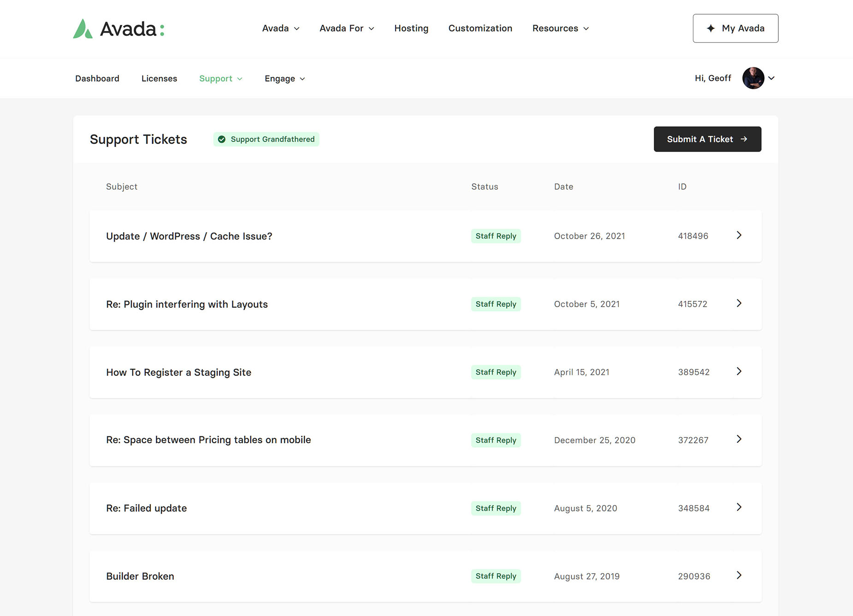
Task: Expand the Avada For menu
Action: point(347,28)
